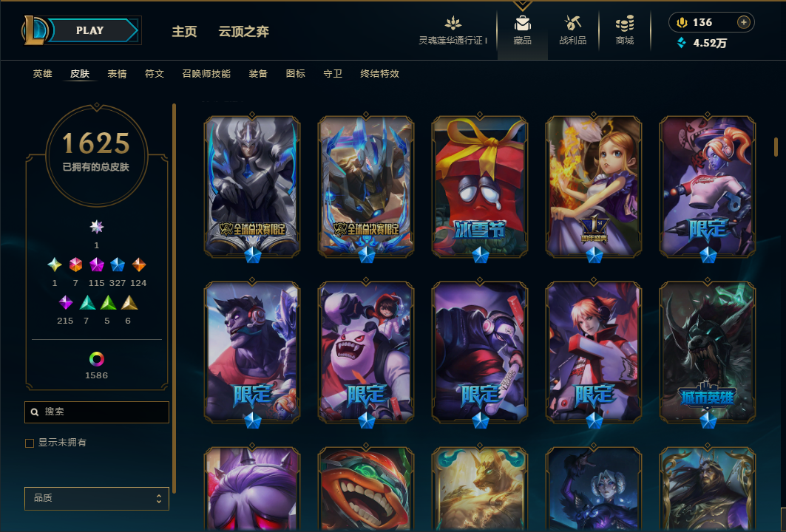Open the 藏品 collection bag icon
Viewport: 786px width, 532px height.
pos(522,23)
